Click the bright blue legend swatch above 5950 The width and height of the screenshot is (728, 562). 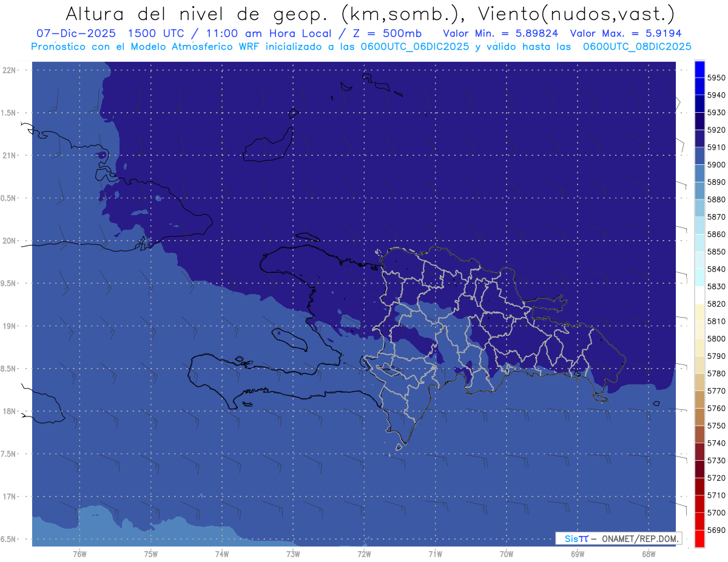[x=699, y=69]
